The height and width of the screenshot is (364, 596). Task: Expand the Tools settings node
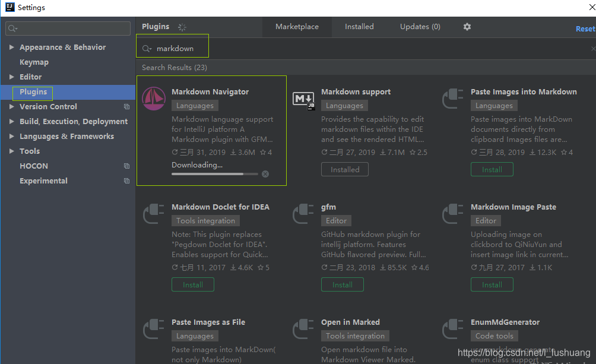tap(11, 151)
